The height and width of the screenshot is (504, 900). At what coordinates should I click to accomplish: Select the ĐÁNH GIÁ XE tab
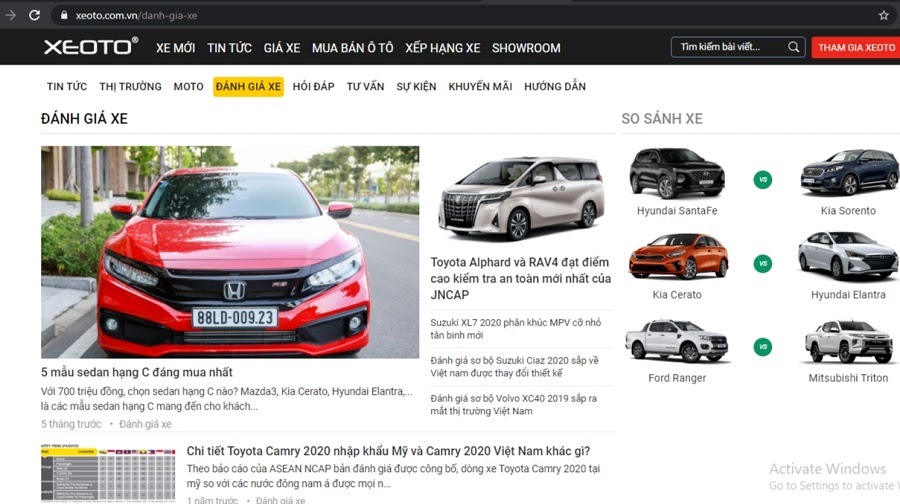[248, 87]
